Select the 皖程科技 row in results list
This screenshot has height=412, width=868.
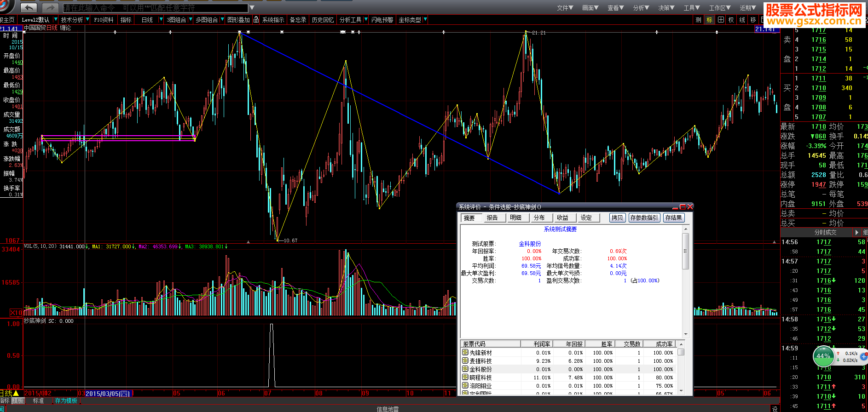pos(569,378)
